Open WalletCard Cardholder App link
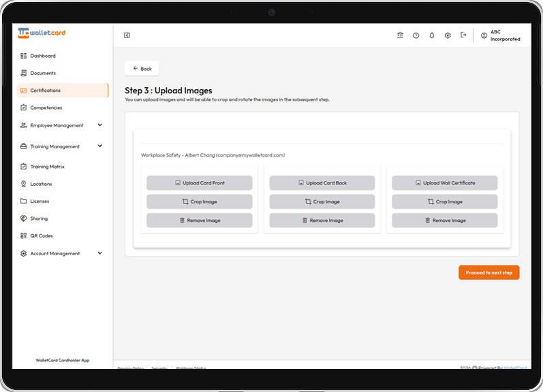The height and width of the screenshot is (392, 543). 62,360
